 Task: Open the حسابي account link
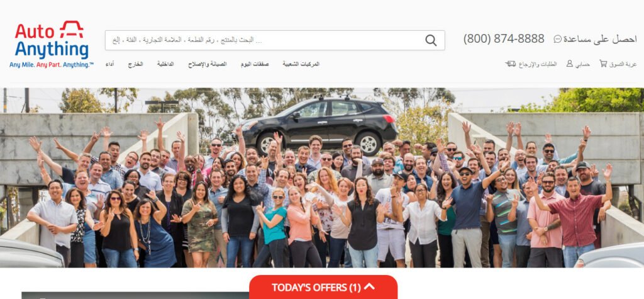582,64
